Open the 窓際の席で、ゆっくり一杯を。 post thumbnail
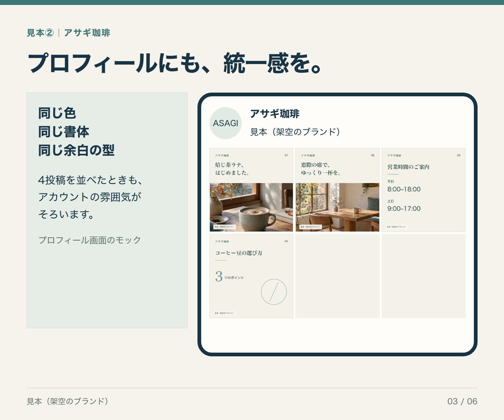This screenshot has width=504, height=420. 338,190
